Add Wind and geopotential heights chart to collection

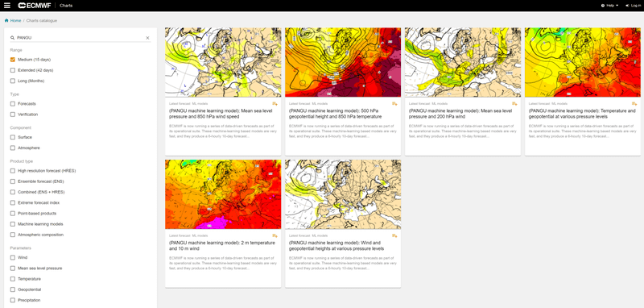pos(394,235)
